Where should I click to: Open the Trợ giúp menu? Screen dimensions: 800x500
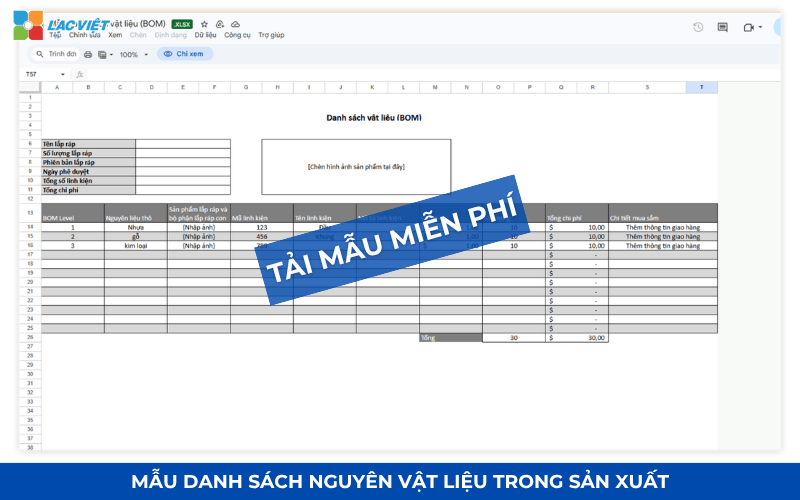tap(271, 35)
